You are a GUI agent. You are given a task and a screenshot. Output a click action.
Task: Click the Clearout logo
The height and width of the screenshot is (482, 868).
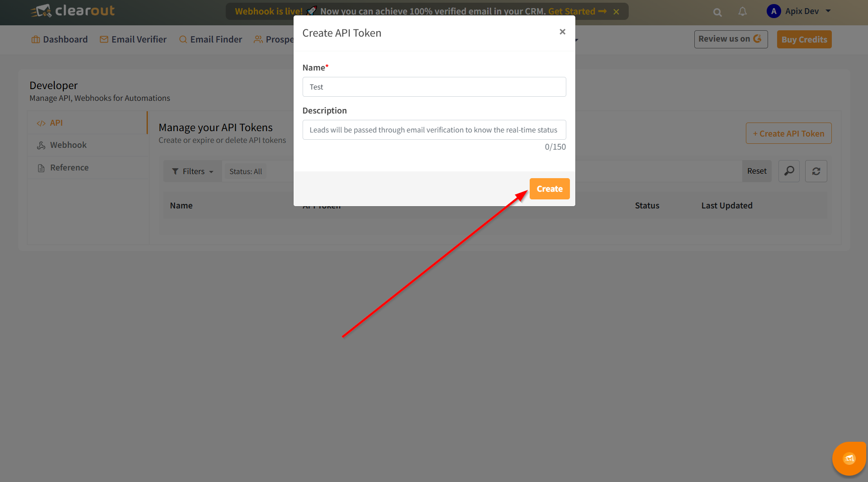click(72, 11)
